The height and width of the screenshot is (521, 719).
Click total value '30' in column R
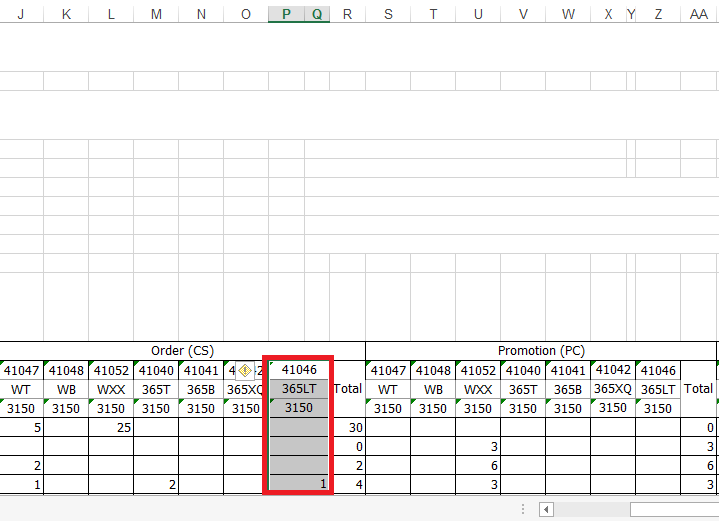click(x=348, y=427)
